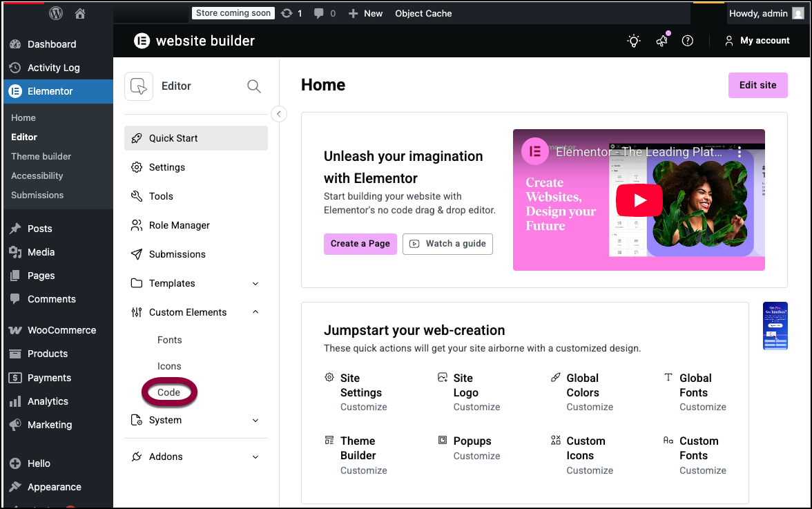Click the help question mark icon
Screen dimensions: 812x509
(x=687, y=41)
